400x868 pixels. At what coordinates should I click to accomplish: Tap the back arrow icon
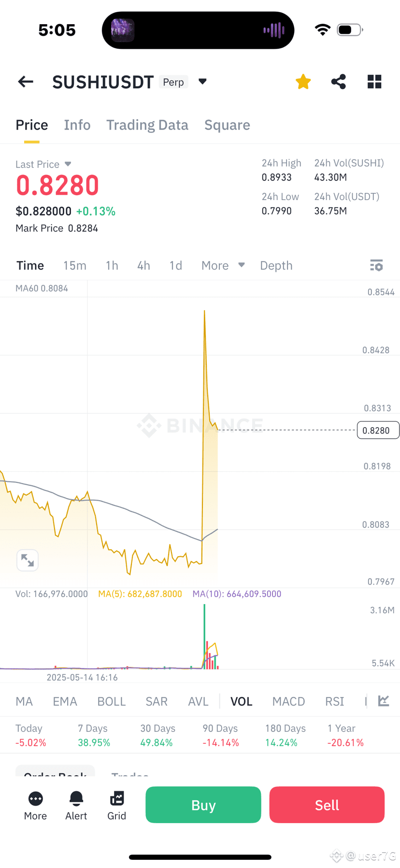click(x=26, y=82)
